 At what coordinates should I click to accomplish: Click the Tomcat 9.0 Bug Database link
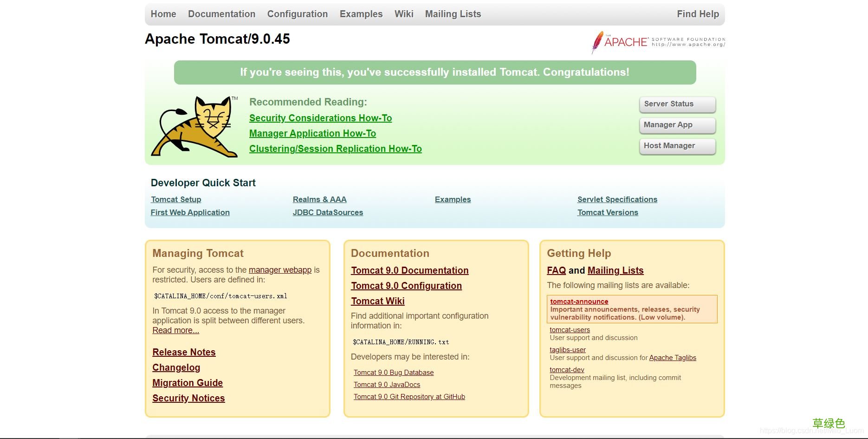(x=393, y=373)
